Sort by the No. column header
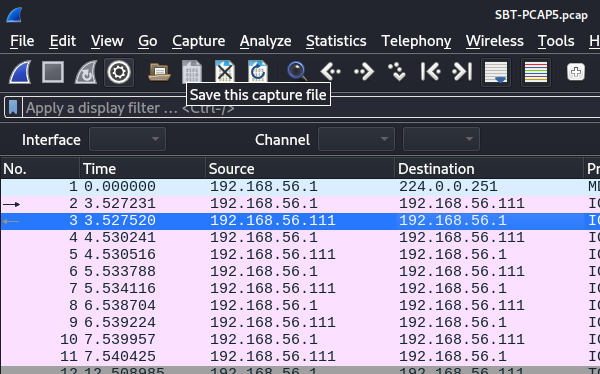 40,168
